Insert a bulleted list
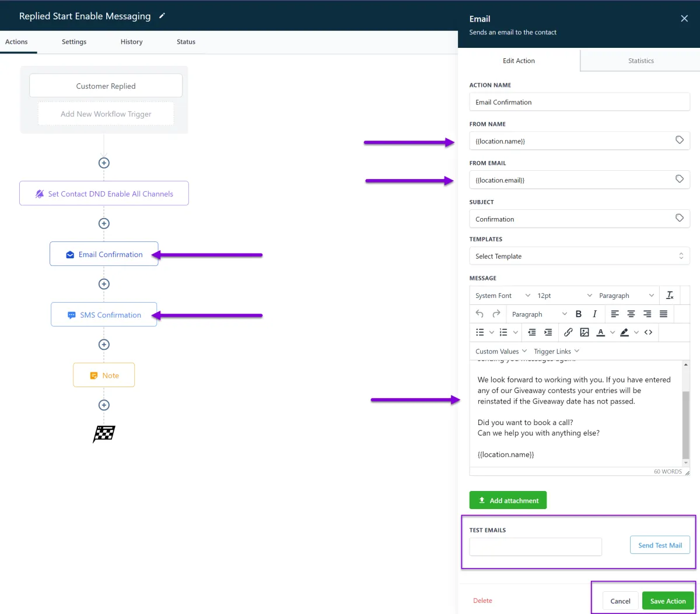Image resolution: width=700 pixels, height=614 pixels. tap(480, 332)
